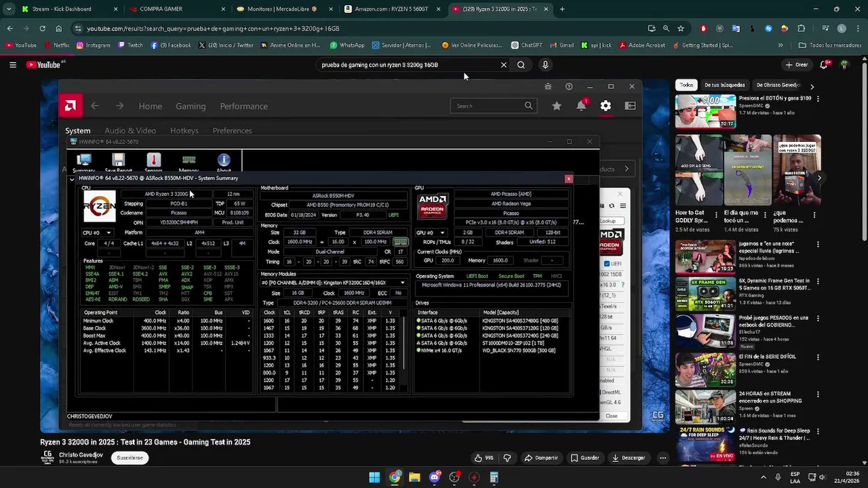Click the Descargar button

point(628,458)
